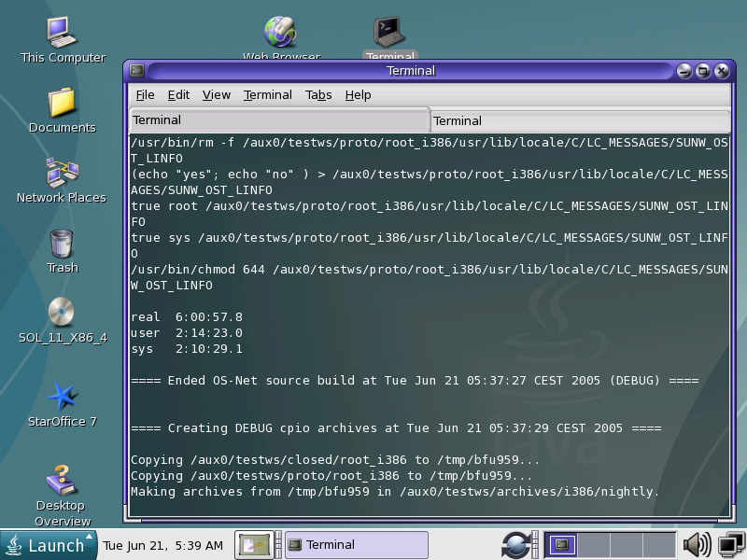Click the 'true sys /aux0/testws' line

point(430,245)
